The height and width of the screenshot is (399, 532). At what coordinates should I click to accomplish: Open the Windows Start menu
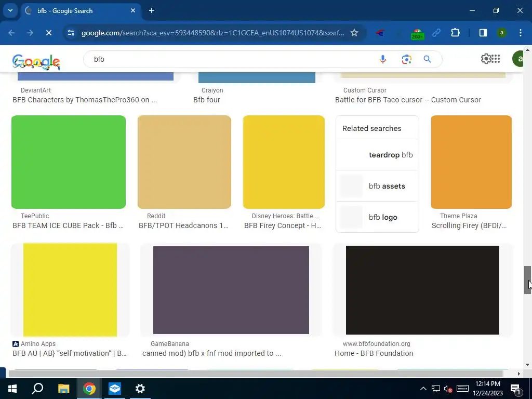12,389
